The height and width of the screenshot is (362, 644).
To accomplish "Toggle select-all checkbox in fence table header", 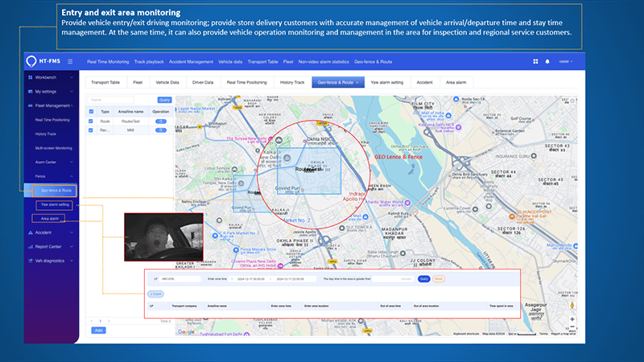I will tap(91, 112).
